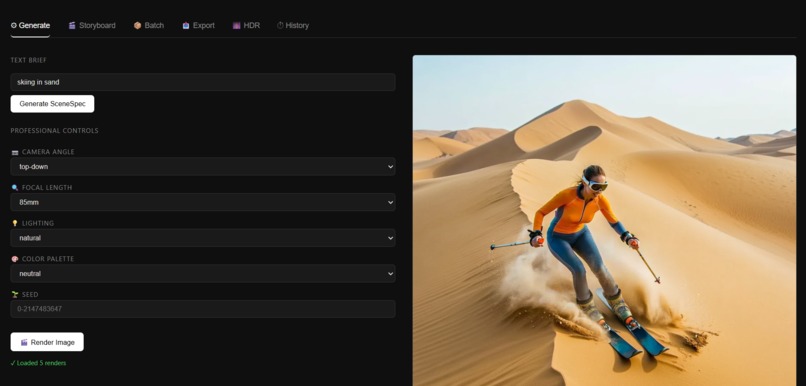
Task: Switch to the Generate tab
Action: (x=30, y=25)
